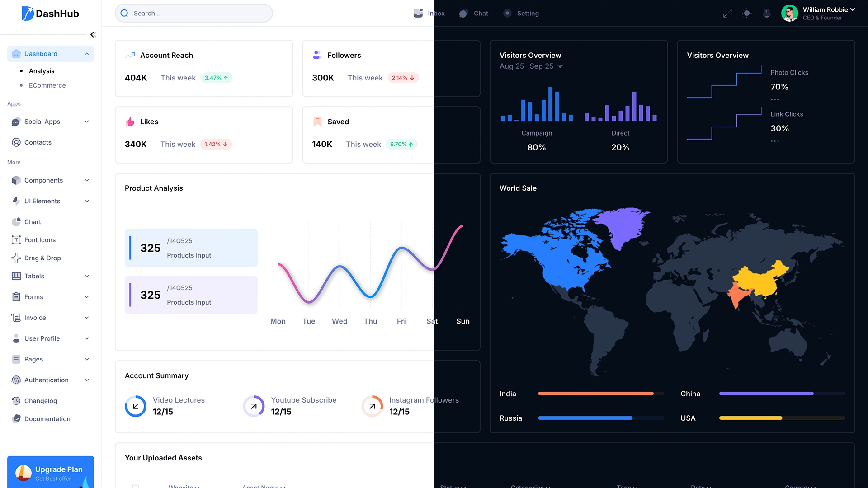Expand the Forms chevron

(x=87, y=297)
